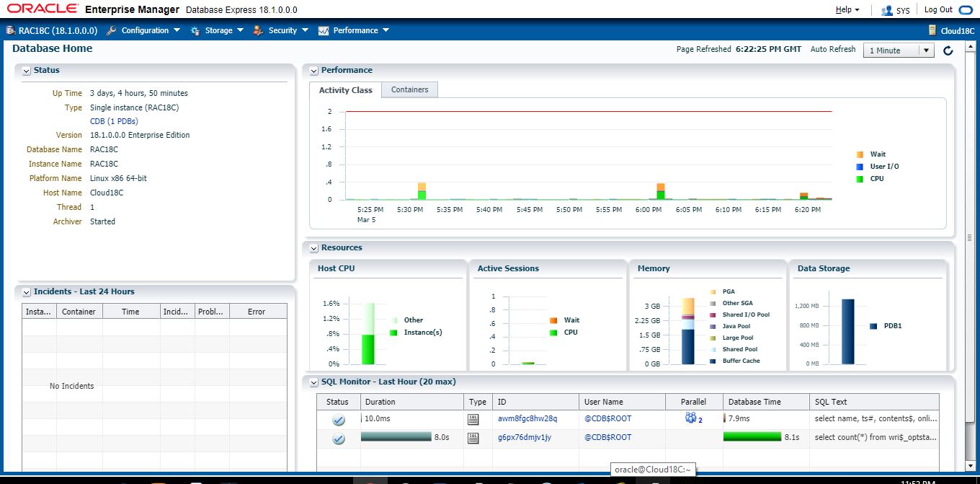Click the Wait legend swatch in Performance chart
980x484 pixels.
(x=860, y=154)
